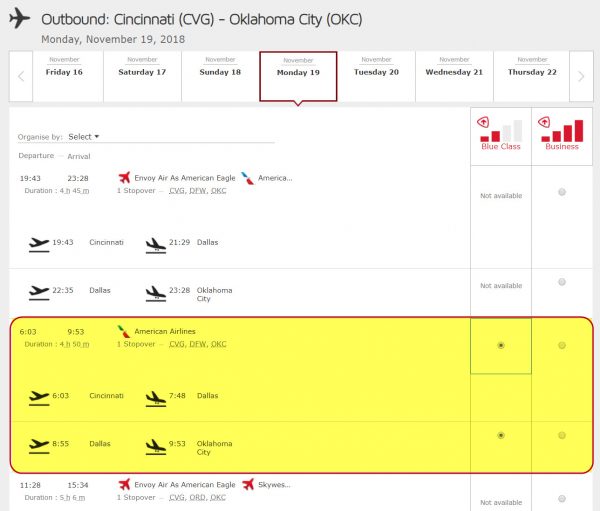The height and width of the screenshot is (511, 600).
Task: Click the Departure sort link
Action: 36,156
